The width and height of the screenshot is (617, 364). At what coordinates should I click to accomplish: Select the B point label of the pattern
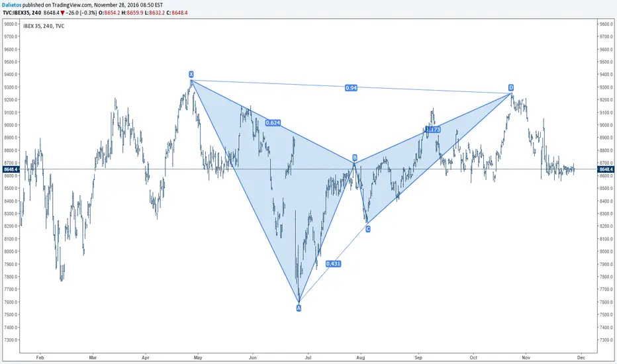(x=355, y=158)
